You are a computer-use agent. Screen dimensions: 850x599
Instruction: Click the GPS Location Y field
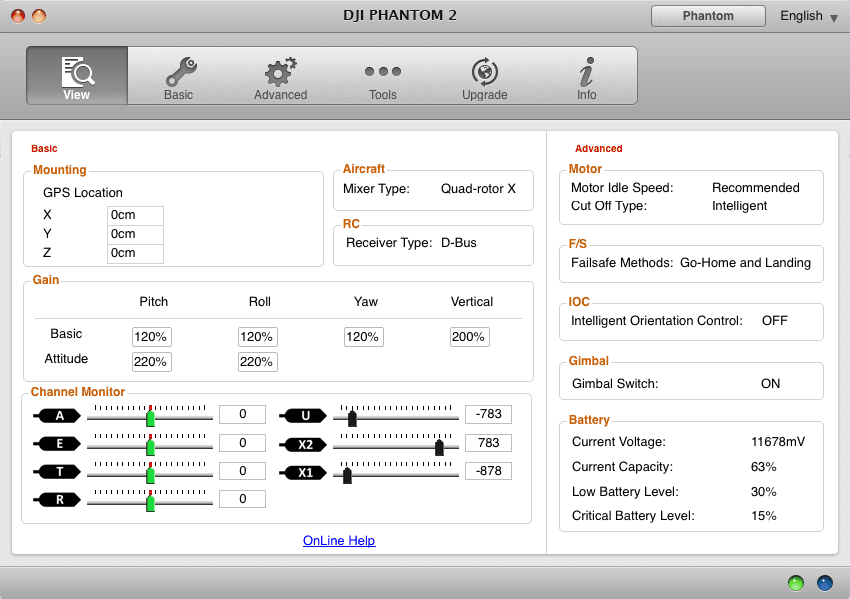(x=136, y=234)
